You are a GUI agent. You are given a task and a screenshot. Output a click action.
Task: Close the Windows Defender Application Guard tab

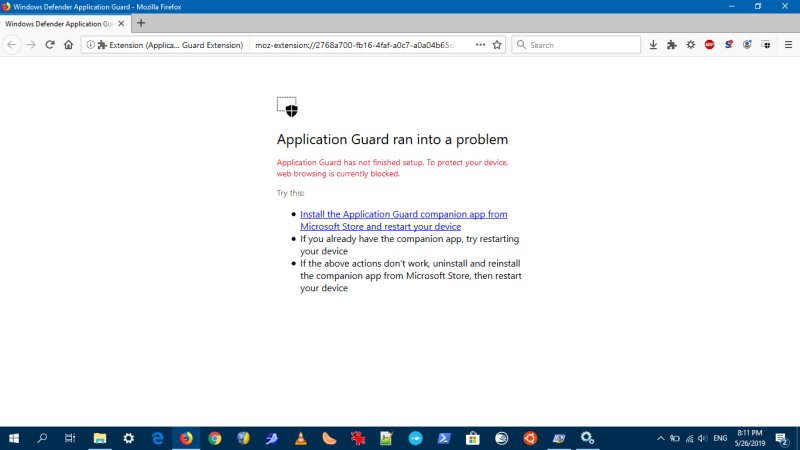pos(121,23)
